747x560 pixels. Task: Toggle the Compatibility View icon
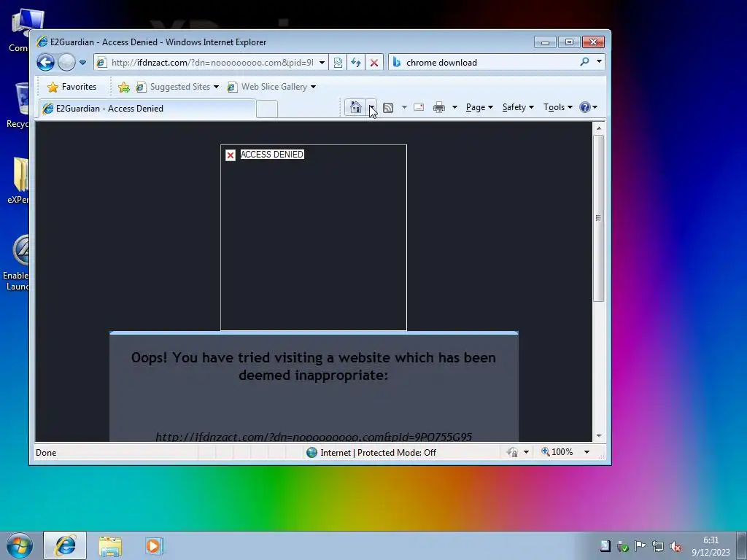(338, 63)
